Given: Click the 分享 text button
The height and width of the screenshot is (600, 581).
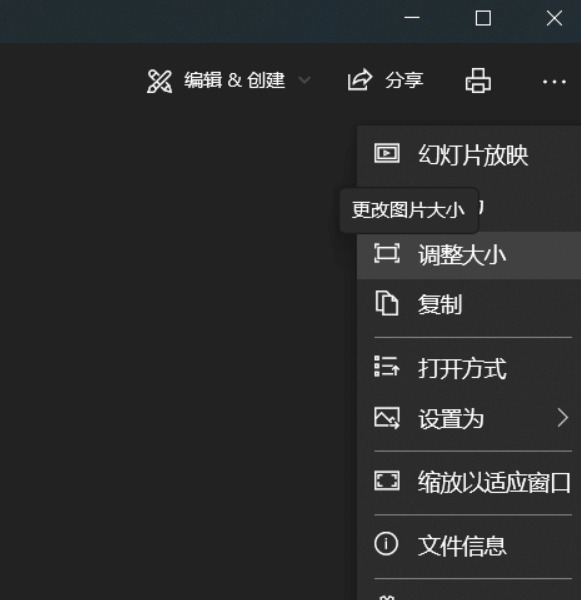Looking at the screenshot, I should point(404,80).
